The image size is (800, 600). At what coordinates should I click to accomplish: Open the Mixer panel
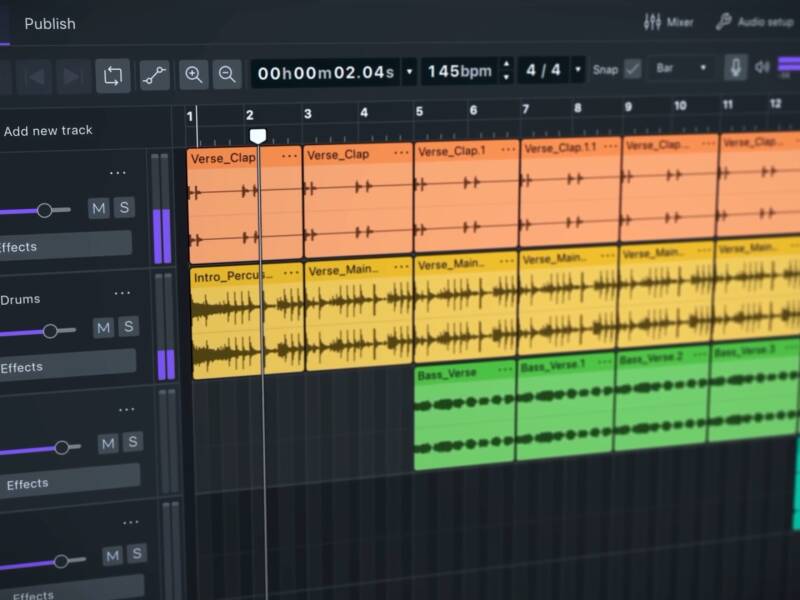pyautogui.click(x=668, y=22)
